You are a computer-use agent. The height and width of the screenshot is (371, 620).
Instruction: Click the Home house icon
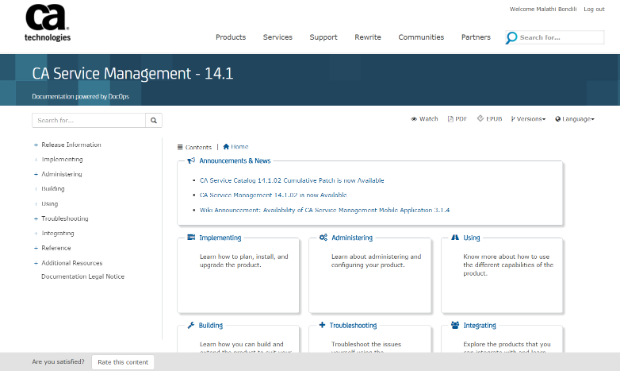pyautogui.click(x=226, y=147)
